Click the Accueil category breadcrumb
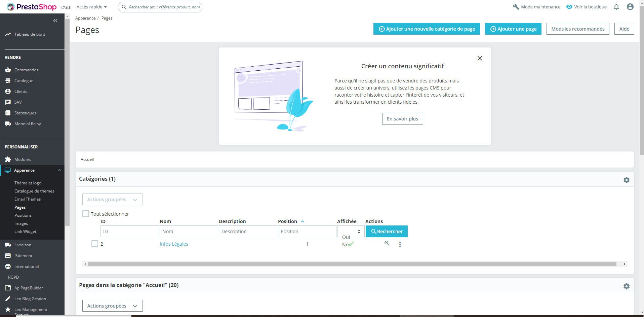Image resolution: width=644 pixels, height=317 pixels. coord(87,160)
